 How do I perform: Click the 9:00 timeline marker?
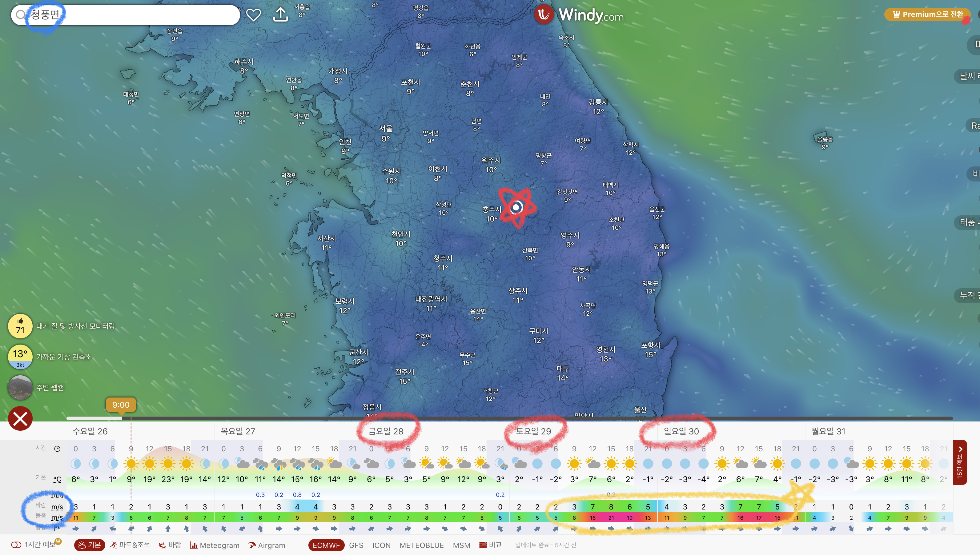[x=120, y=405]
